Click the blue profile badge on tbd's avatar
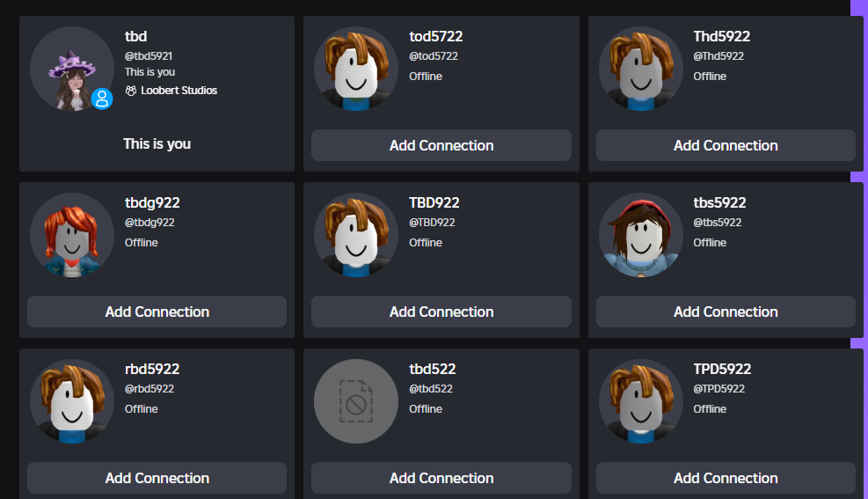Screen dimensions: 868x499 pyautogui.click(x=102, y=99)
